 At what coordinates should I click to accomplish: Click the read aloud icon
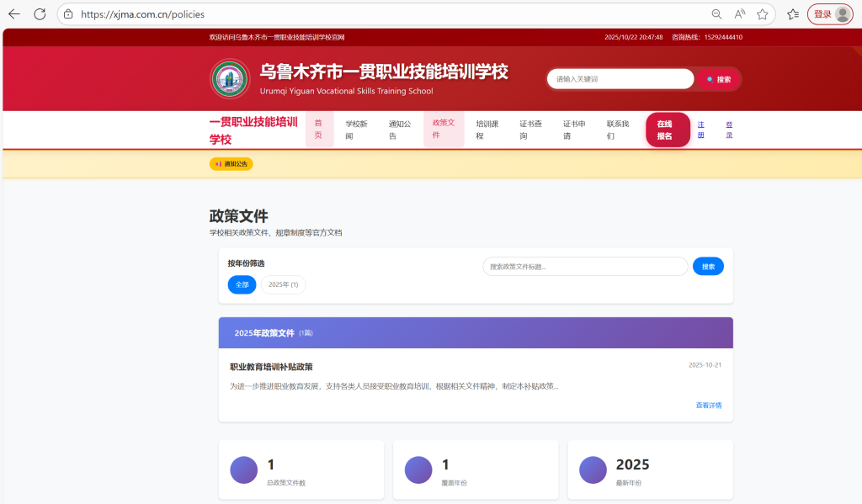click(740, 14)
